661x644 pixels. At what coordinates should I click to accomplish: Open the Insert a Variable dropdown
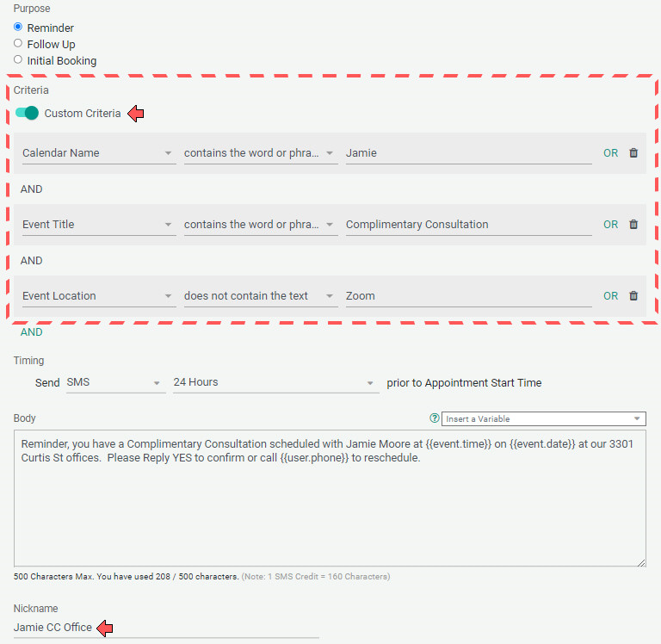tap(544, 418)
